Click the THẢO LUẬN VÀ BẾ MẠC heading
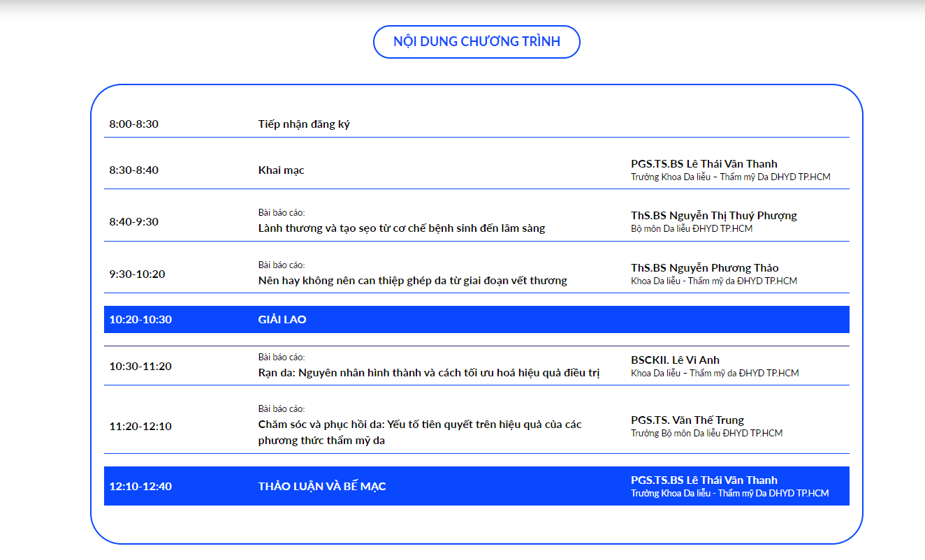The width and height of the screenshot is (925, 560). coord(322,487)
